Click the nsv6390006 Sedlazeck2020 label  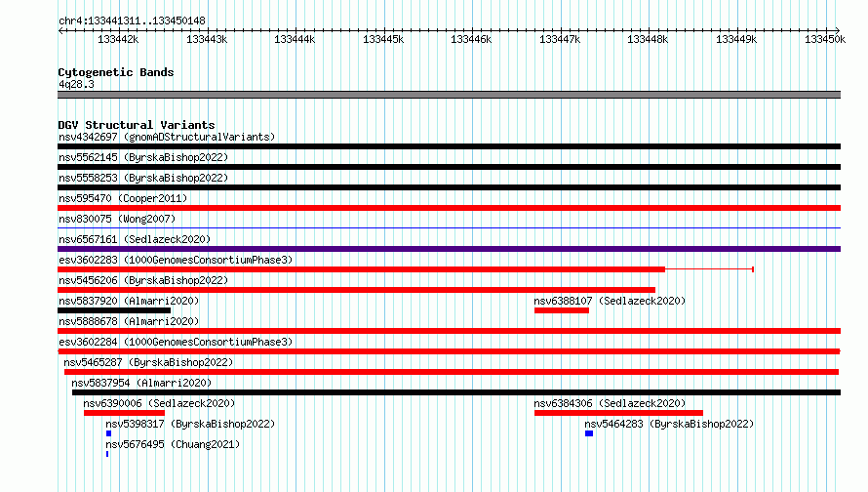[x=159, y=403]
